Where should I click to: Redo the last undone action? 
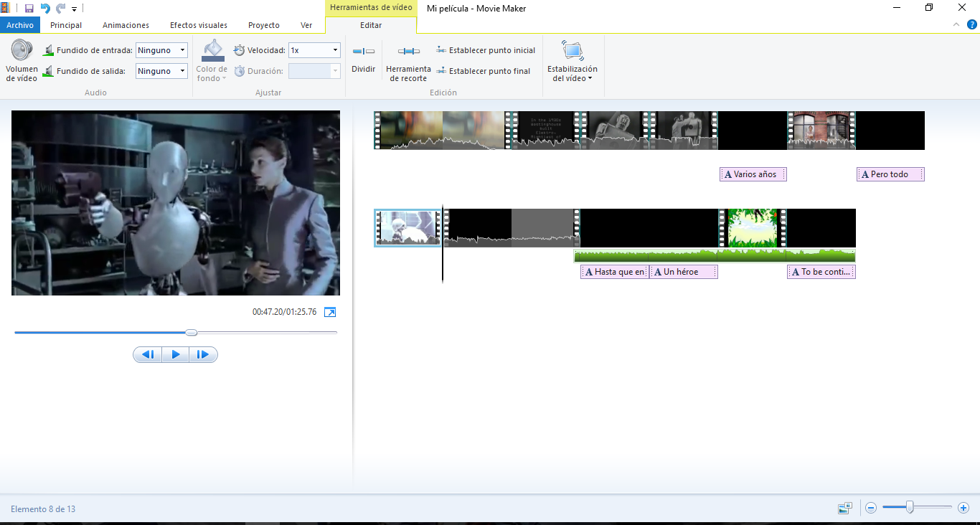coord(60,8)
